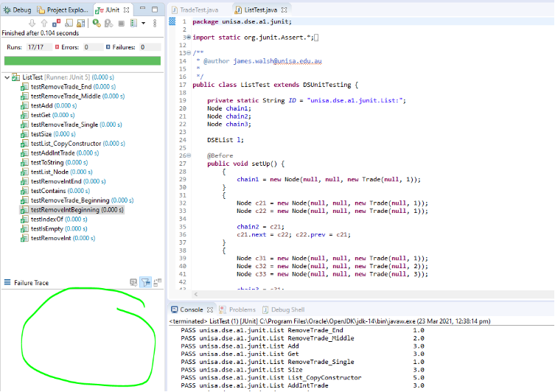Minimize the JUnit view panel
This screenshot has width=555, height=392.
[x=143, y=9]
